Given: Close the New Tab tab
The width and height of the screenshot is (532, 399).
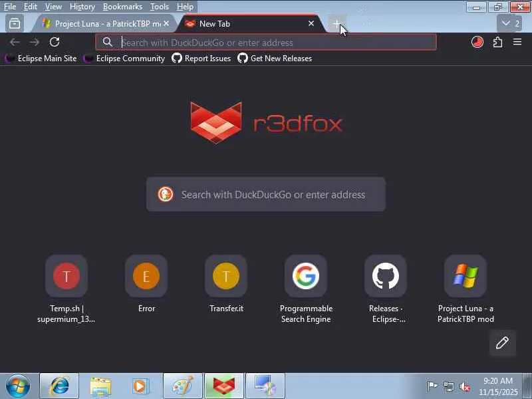Looking at the screenshot, I should tap(311, 23).
